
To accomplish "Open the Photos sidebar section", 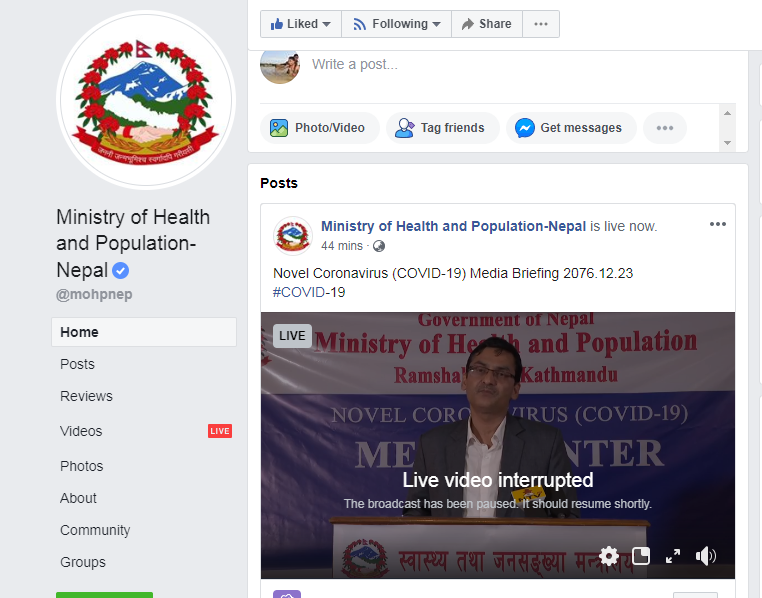I will click(x=81, y=466).
